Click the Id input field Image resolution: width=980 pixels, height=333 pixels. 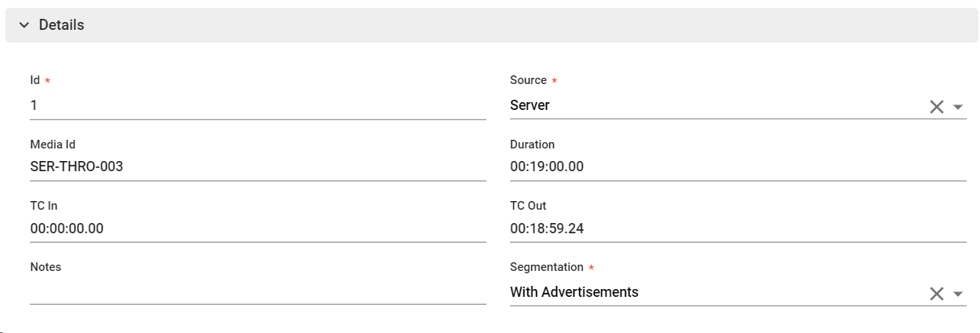pos(257,105)
